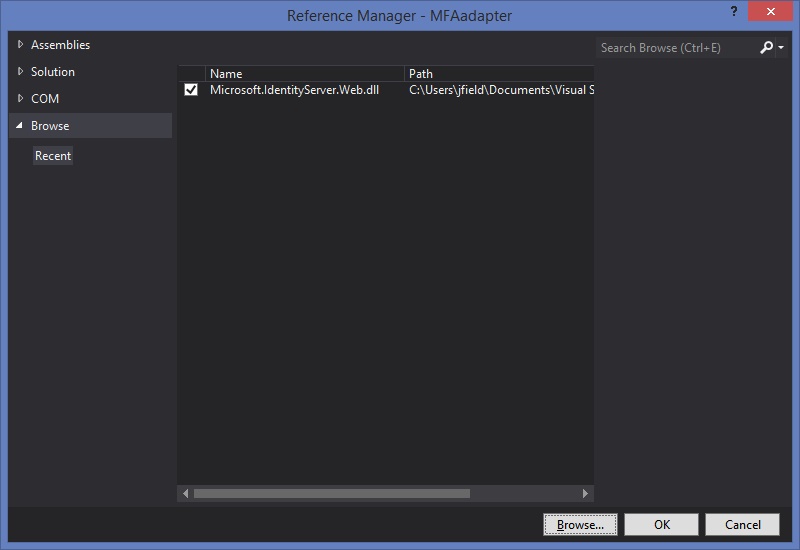Close the Reference Manager dialog
800x550 pixels.
(770, 11)
